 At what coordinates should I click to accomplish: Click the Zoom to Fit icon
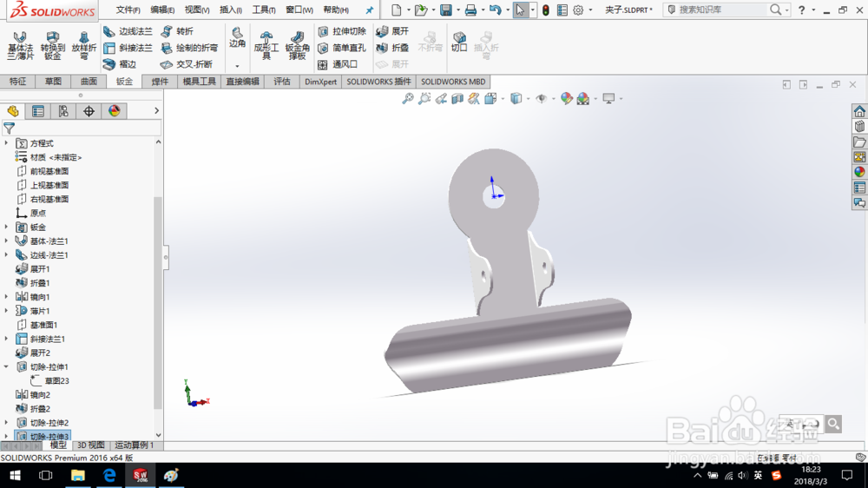click(407, 99)
